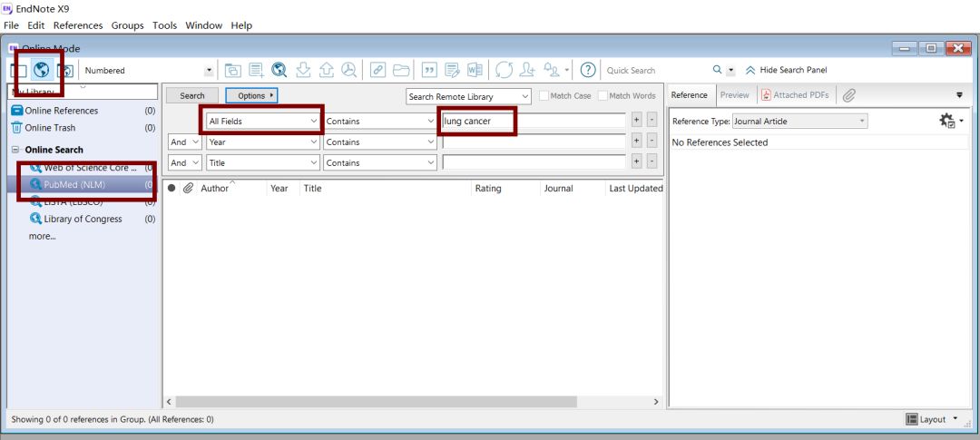
Task: Open the And operator dropdown for the Title row
Action: [185, 162]
